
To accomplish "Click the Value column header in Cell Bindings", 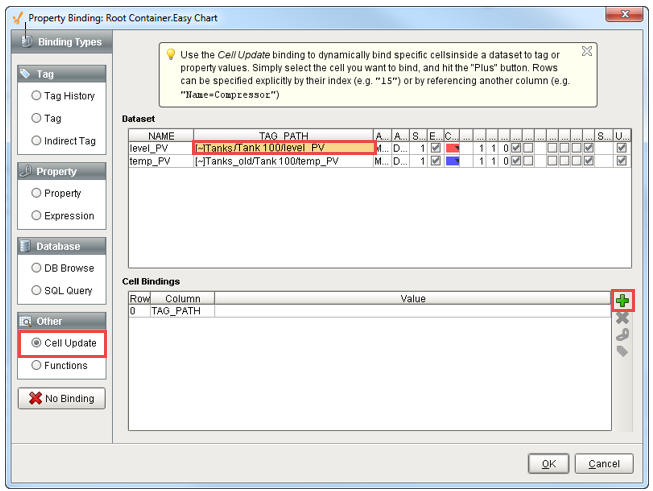I will tap(413, 299).
